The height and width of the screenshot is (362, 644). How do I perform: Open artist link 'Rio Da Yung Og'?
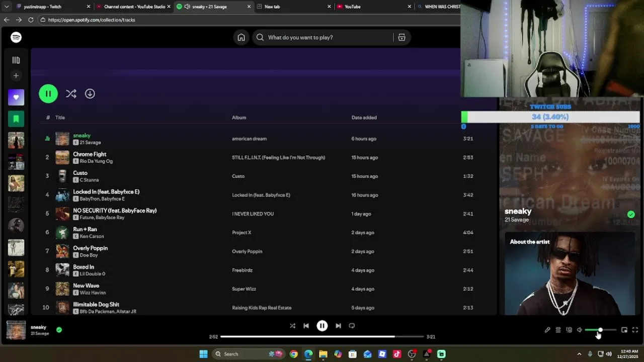[x=96, y=161]
